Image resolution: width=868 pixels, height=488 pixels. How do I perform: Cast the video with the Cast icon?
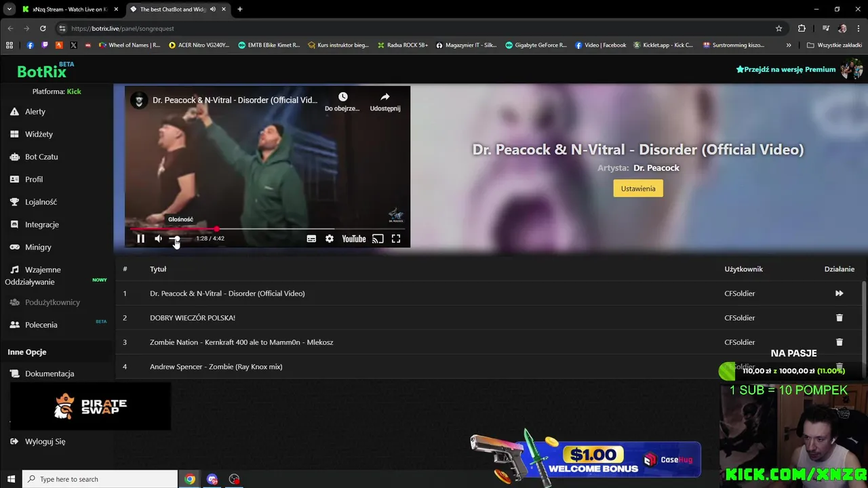tap(378, 239)
